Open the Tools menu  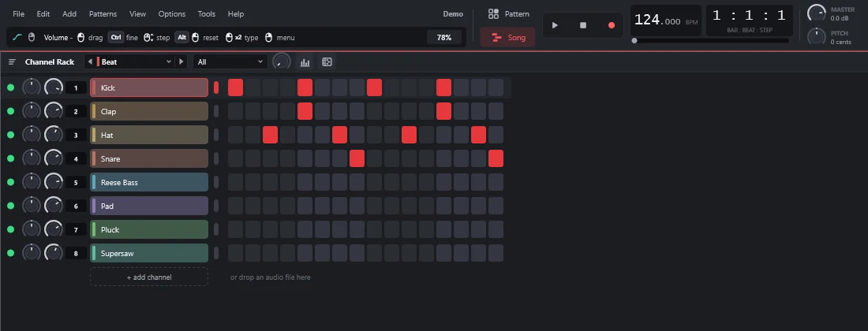point(207,14)
